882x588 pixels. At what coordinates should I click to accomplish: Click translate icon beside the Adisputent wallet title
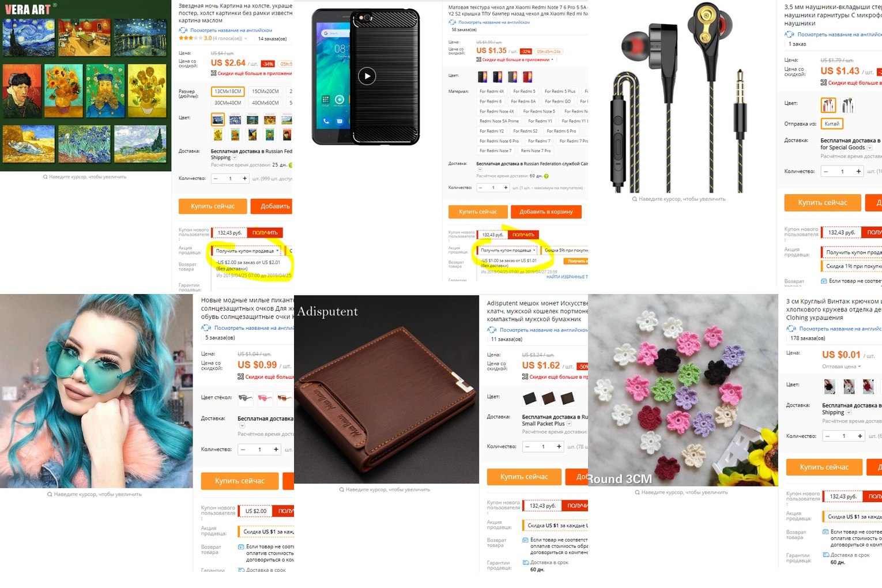492,330
